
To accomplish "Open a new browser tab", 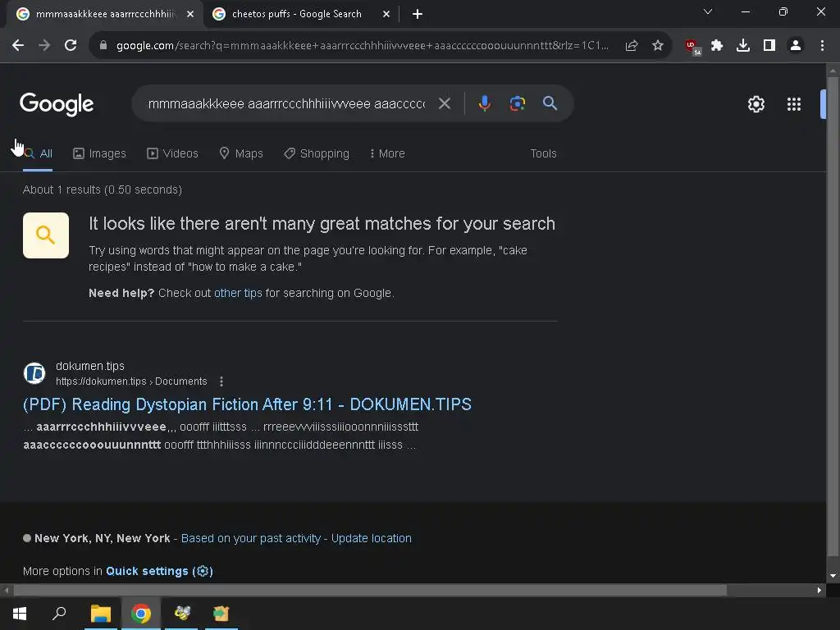I will [x=418, y=14].
